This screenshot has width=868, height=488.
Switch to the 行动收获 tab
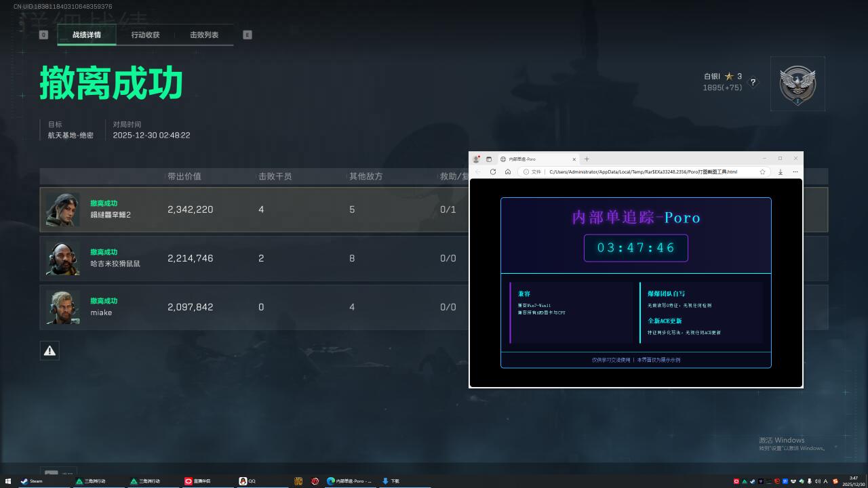(145, 35)
